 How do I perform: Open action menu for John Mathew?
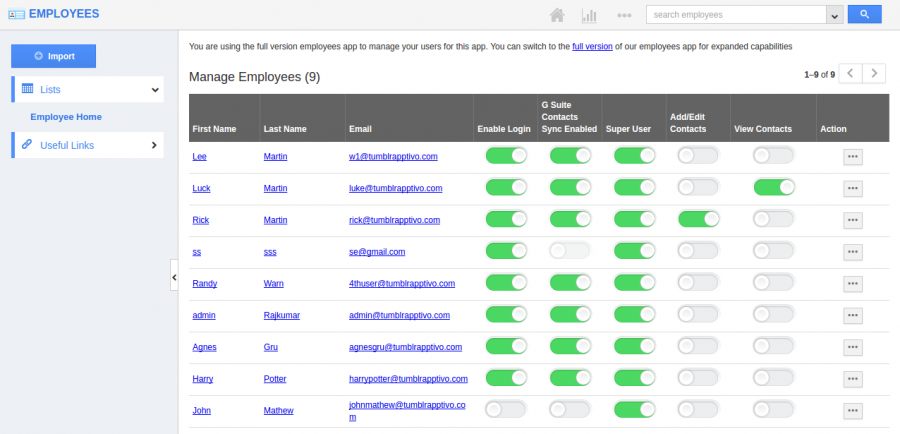point(852,411)
